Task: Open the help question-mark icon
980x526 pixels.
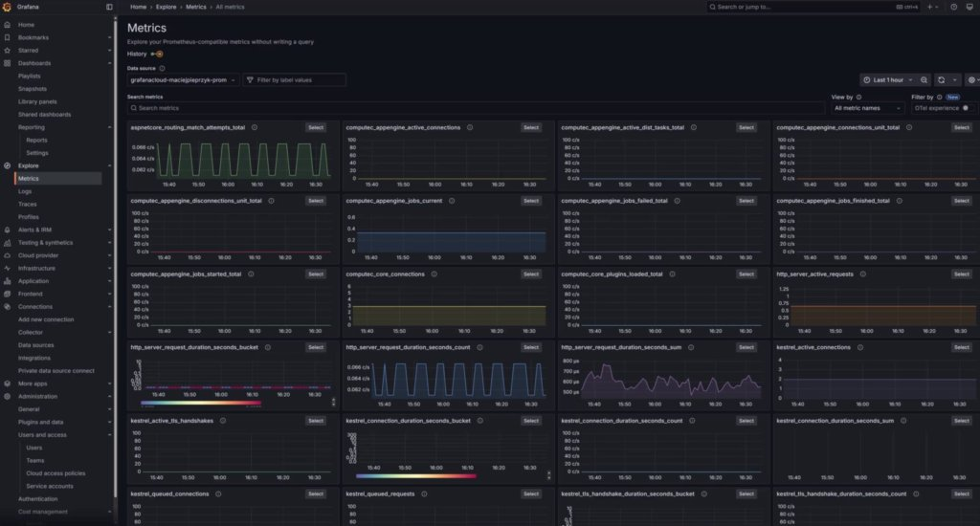Action: (954, 7)
